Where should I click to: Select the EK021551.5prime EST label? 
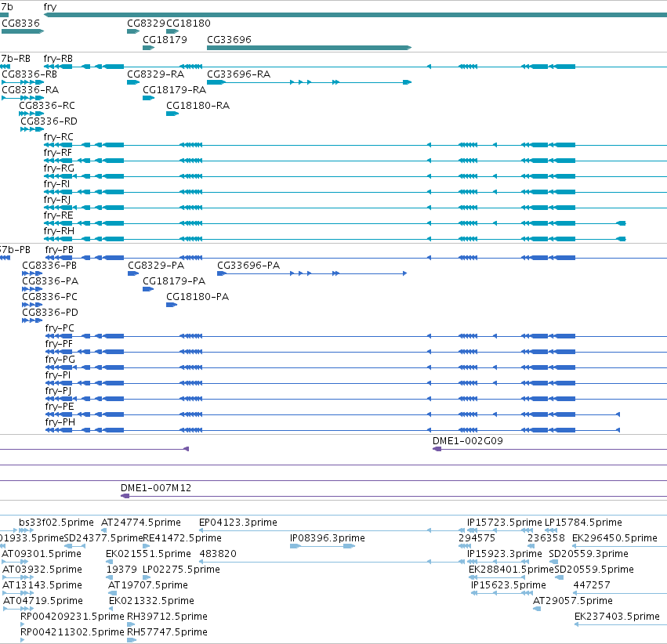tap(148, 555)
